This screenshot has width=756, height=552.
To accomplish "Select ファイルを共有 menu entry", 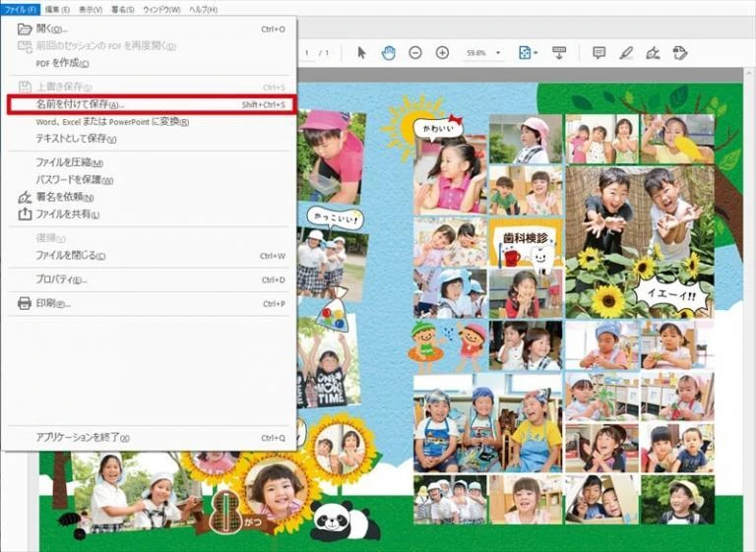I will coord(151,215).
